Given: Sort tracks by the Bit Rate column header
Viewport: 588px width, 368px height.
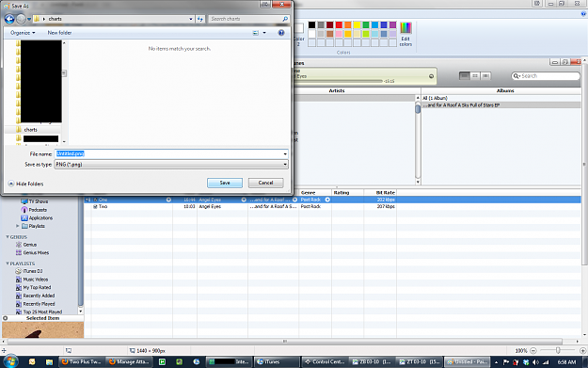Looking at the screenshot, I should click(x=380, y=192).
